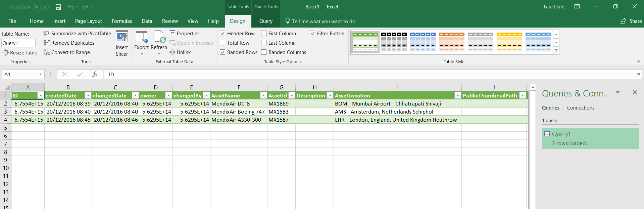Open the AssetId filter dropdown
The image size is (644, 209).
(292, 95)
